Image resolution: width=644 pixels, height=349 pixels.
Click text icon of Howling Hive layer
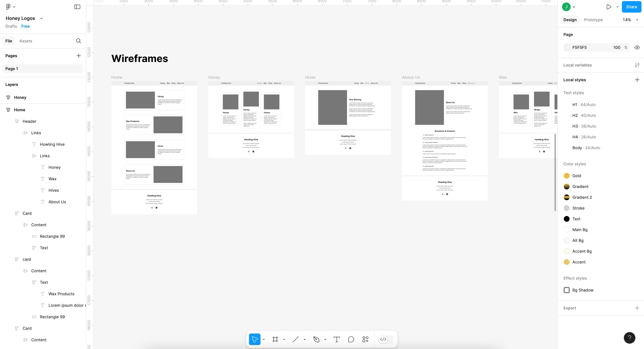click(x=34, y=144)
